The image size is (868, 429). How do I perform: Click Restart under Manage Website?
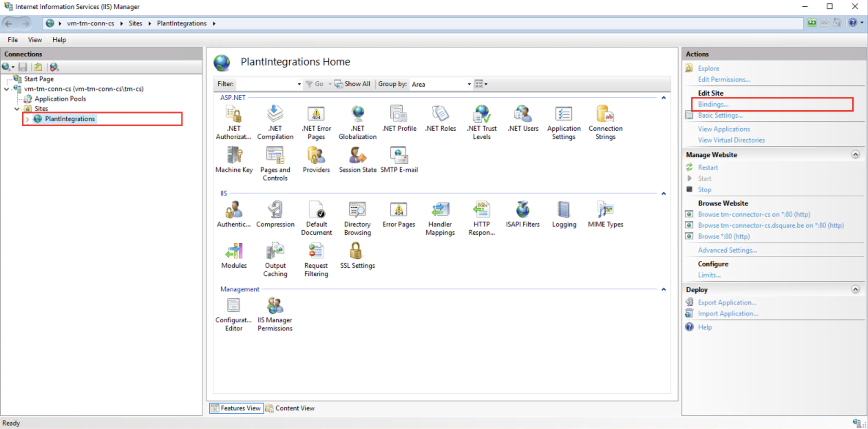click(x=708, y=168)
